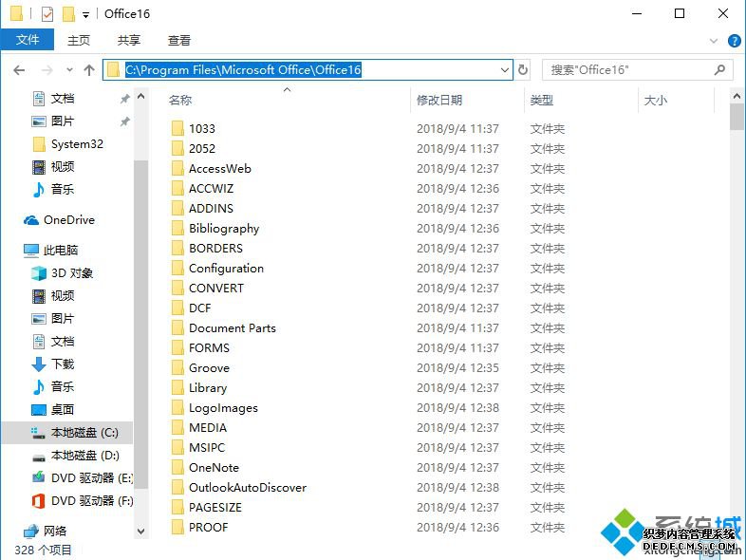Viewport: 746px width, 560px height.
Task: Click the New Folder quick access icon
Action: (x=68, y=14)
